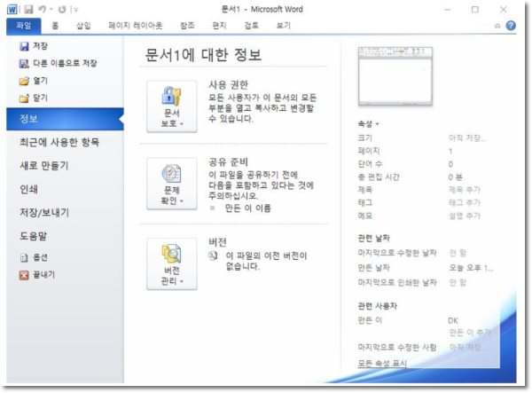Screen dimensions: 532x393
Task: Click the Word application icon in title bar
Action: point(12,9)
